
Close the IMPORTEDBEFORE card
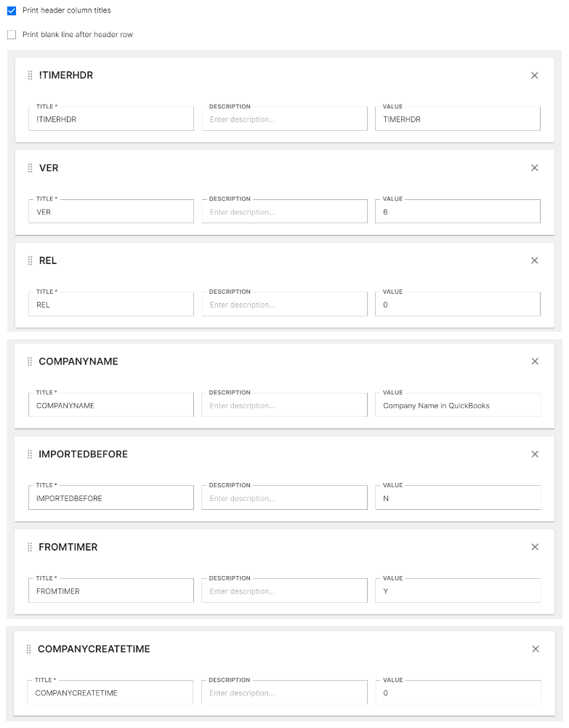click(536, 455)
